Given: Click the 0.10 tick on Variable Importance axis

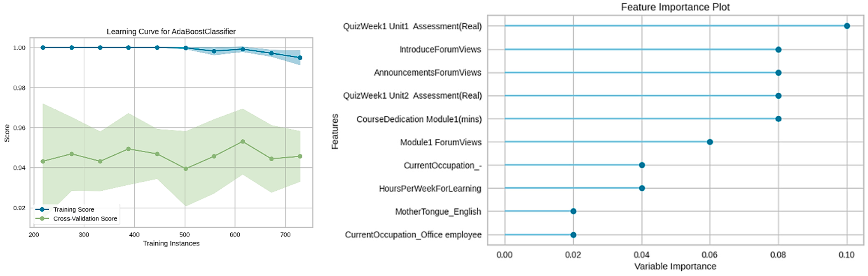Looking at the screenshot, I should pyautogui.click(x=846, y=255).
